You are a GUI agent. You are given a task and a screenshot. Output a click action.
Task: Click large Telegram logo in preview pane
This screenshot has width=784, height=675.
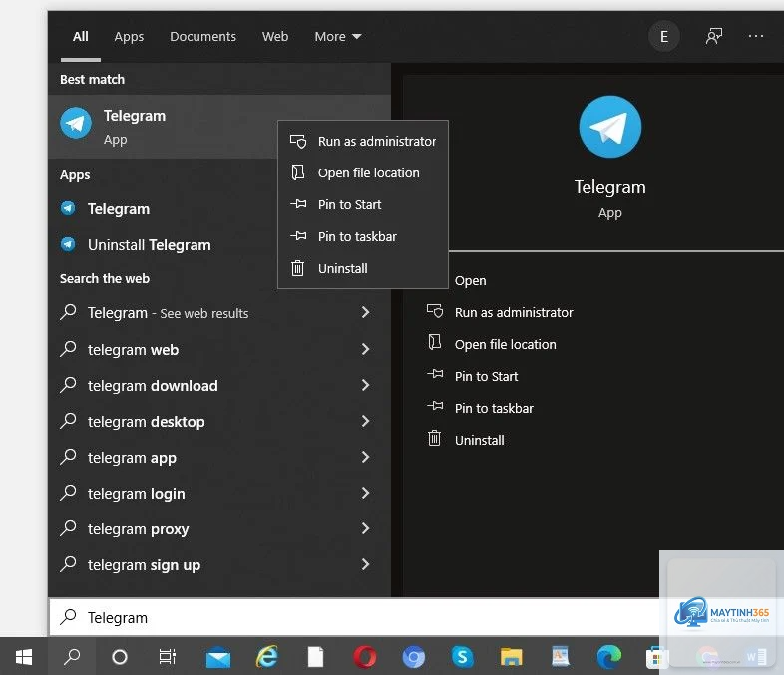pos(610,127)
